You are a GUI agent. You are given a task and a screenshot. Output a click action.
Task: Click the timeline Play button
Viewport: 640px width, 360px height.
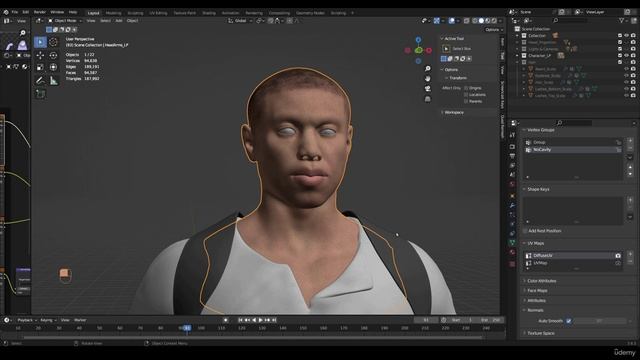(x=260, y=320)
